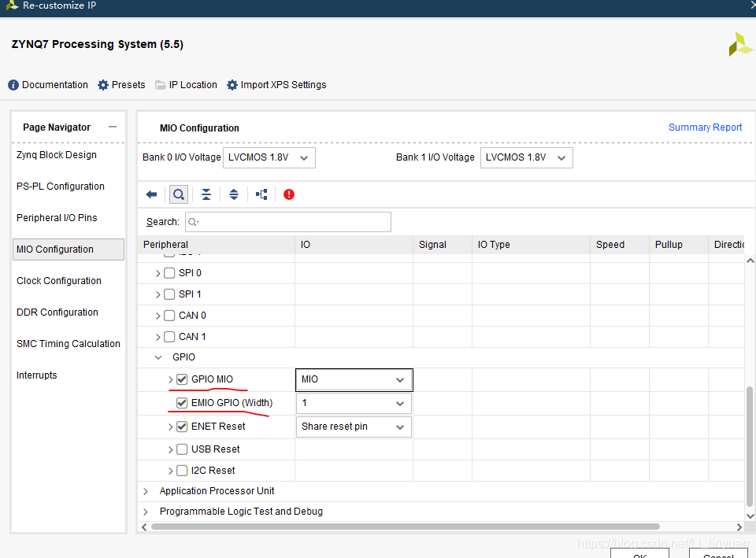This screenshot has height=558, width=756.
Task: Enable the CAN 0 checkbox
Action: pyautogui.click(x=169, y=316)
